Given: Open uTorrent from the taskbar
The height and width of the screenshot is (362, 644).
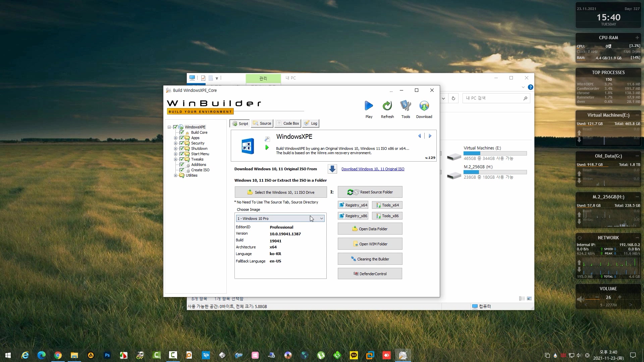Looking at the screenshot, I should (x=321, y=355).
